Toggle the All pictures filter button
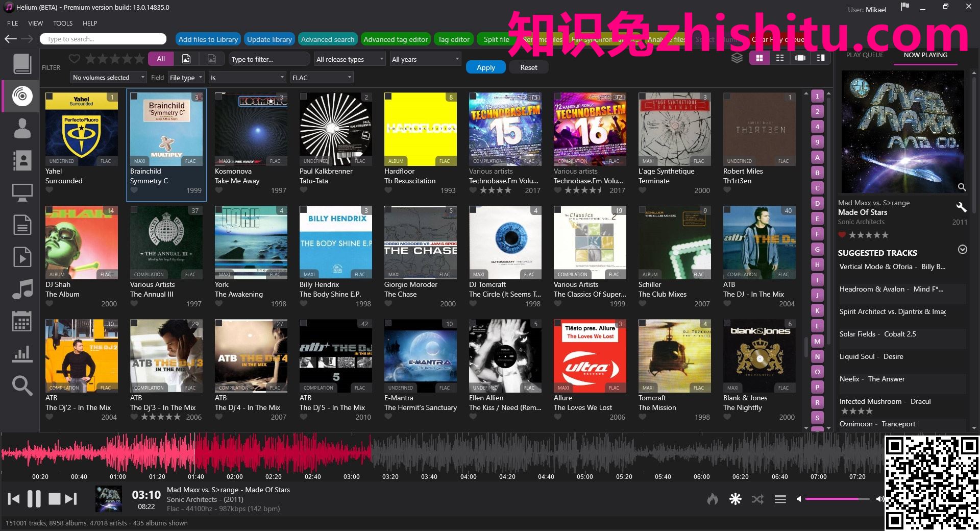Screen dimensions: 980x531 [161, 59]
